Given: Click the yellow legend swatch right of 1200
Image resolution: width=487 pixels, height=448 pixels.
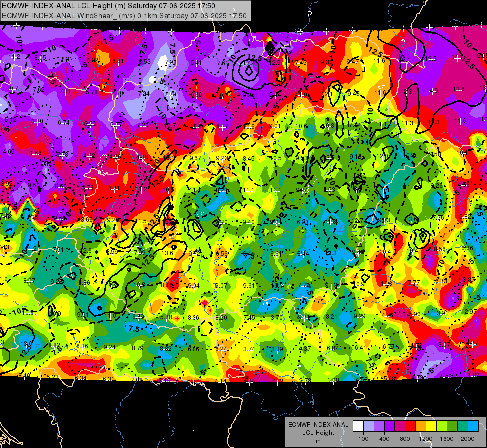Looking at the screenshot, I should (431, 426).
